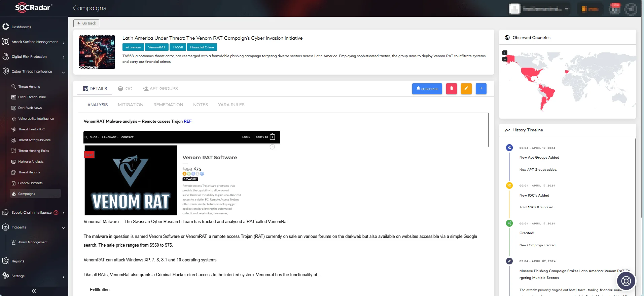Image resolution: width=644 pixels, height=296 pixels.
Task: Open Threat Reports
Action: click(x=29, y=172)
